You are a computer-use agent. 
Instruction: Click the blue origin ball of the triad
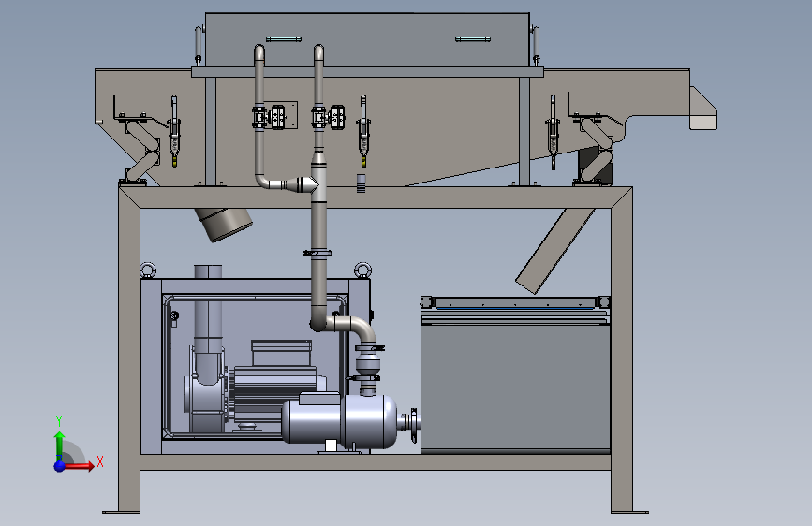60,466
